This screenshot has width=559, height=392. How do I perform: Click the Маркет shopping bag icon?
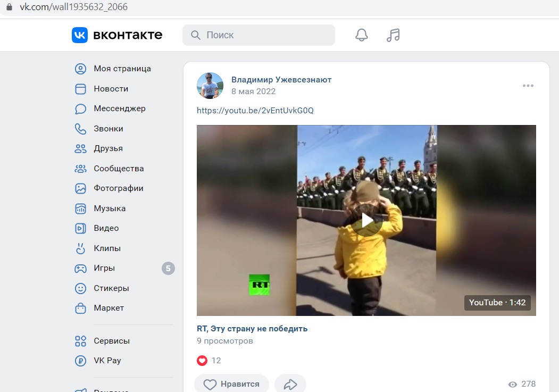[80, 308]
